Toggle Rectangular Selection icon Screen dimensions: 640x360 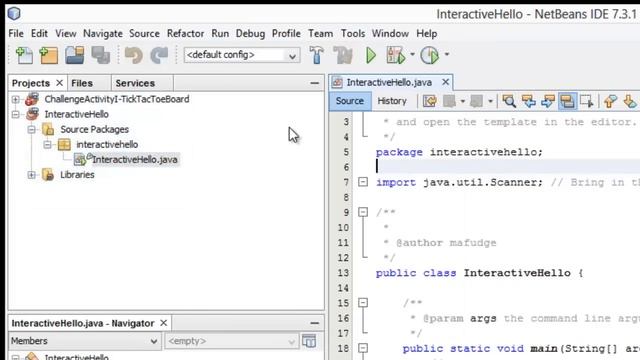(587, 101)
